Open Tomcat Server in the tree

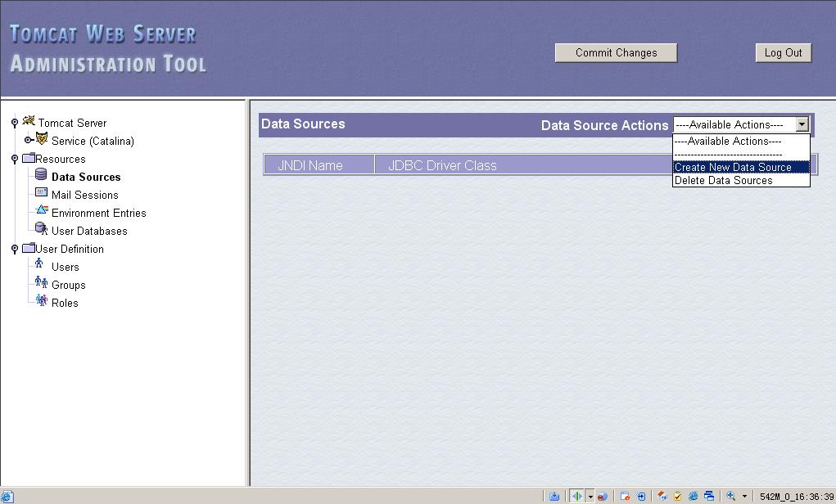72,123
